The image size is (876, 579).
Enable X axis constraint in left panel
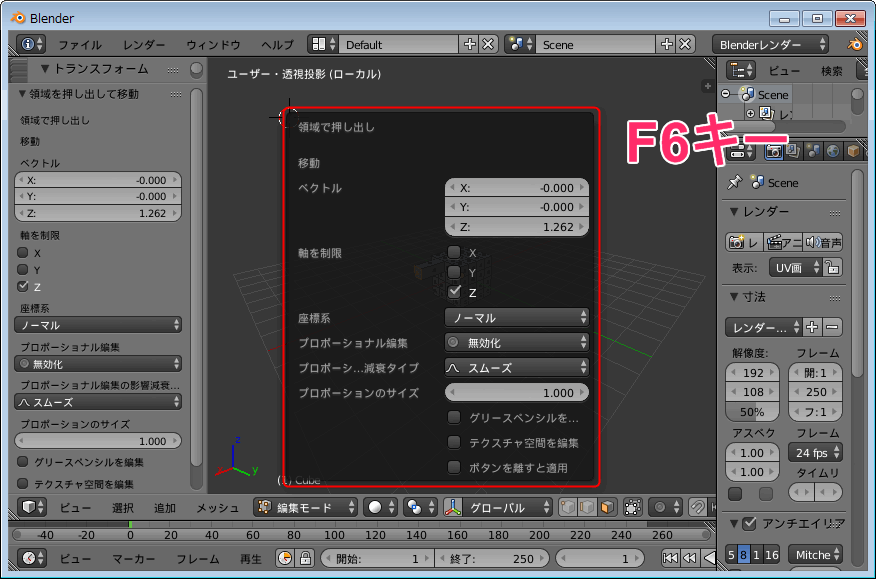23,253
